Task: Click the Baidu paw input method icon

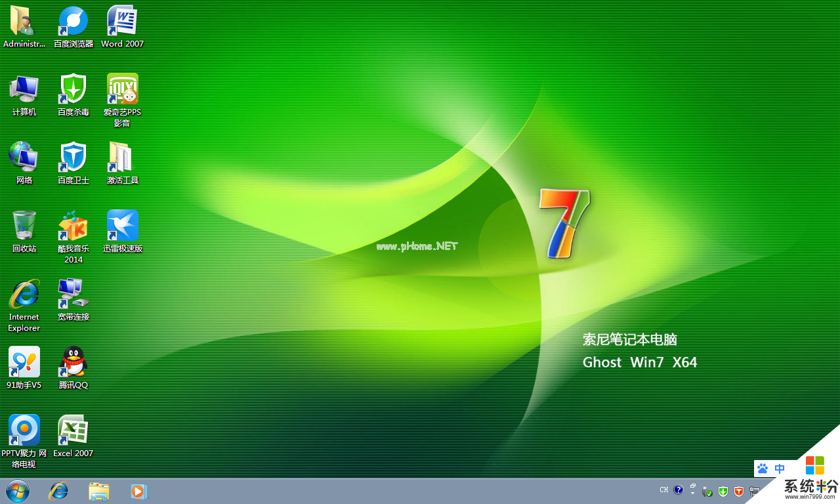Action: [763, 469]
